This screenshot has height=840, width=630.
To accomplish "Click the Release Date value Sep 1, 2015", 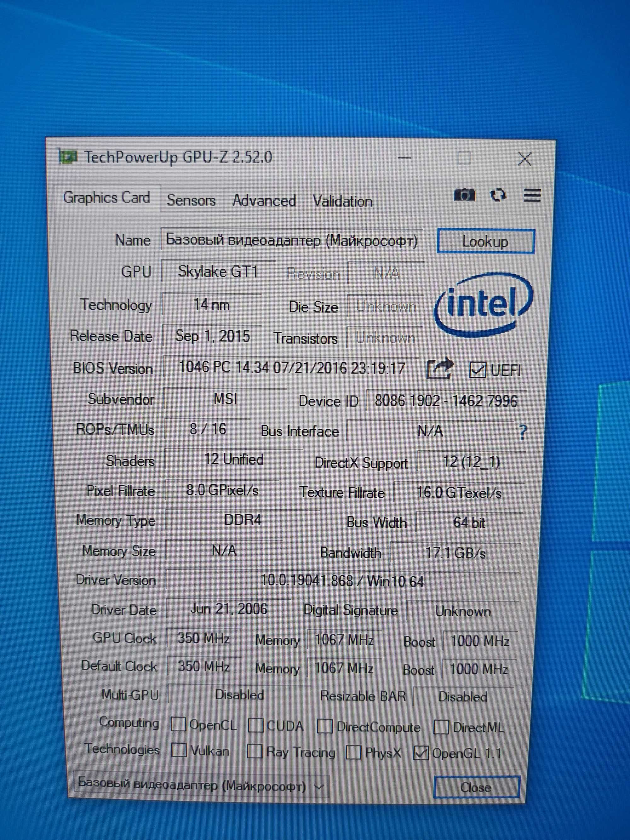I will coord(212,336).
